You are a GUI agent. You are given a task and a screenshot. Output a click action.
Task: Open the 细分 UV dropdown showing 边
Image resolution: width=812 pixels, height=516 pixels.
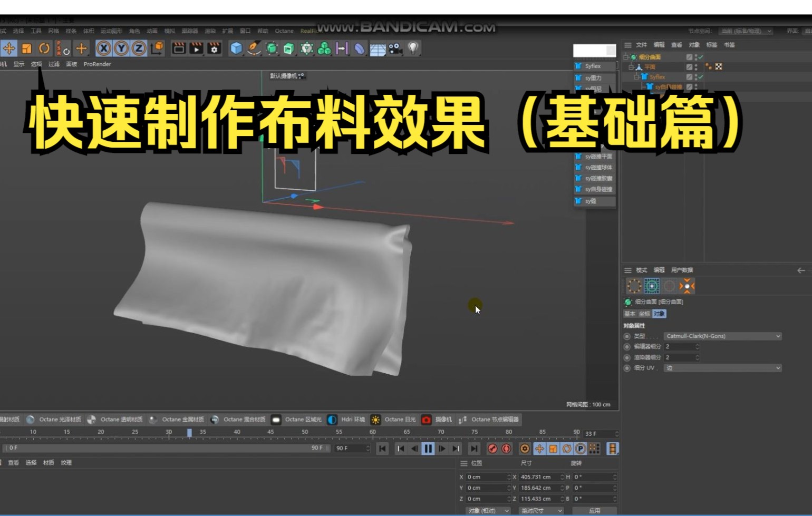tap(722, 367)
